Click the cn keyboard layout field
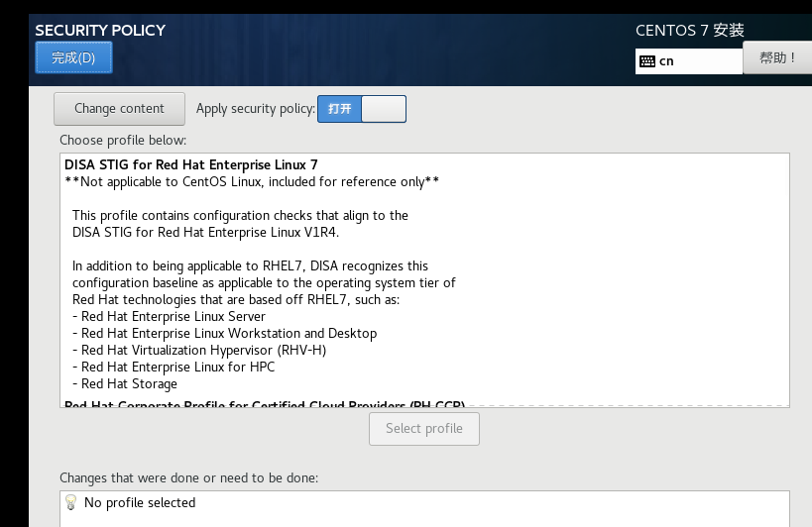Image resolution: width=812 pixels, height=527 pixels. (x=689, y=61)
